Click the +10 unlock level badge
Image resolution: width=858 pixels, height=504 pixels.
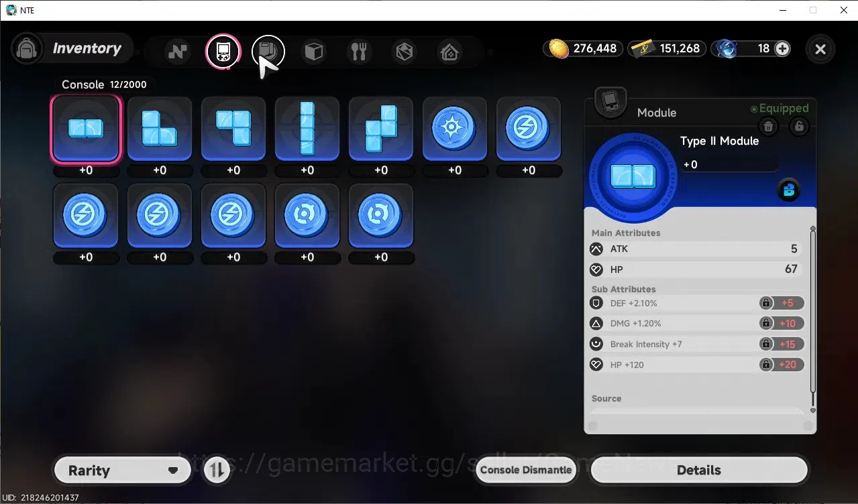(788, 324)
